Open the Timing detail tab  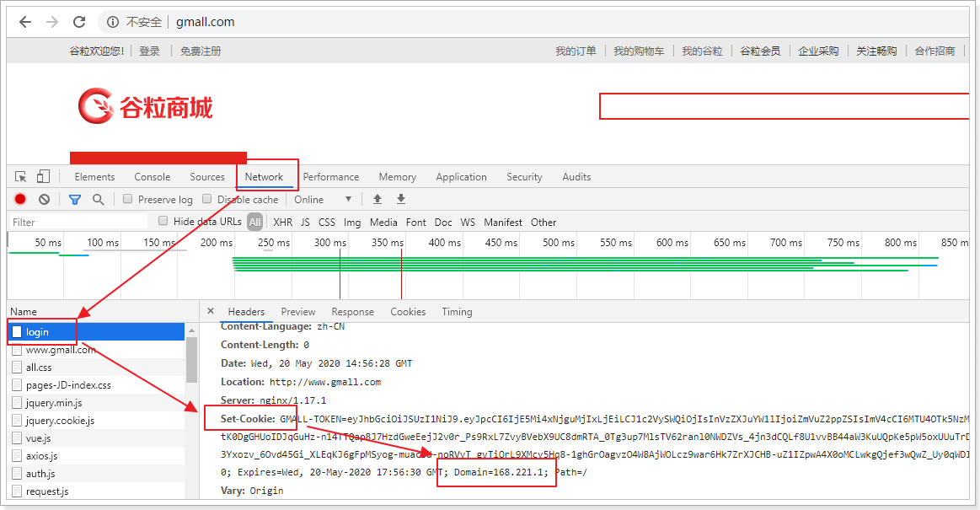457,311
